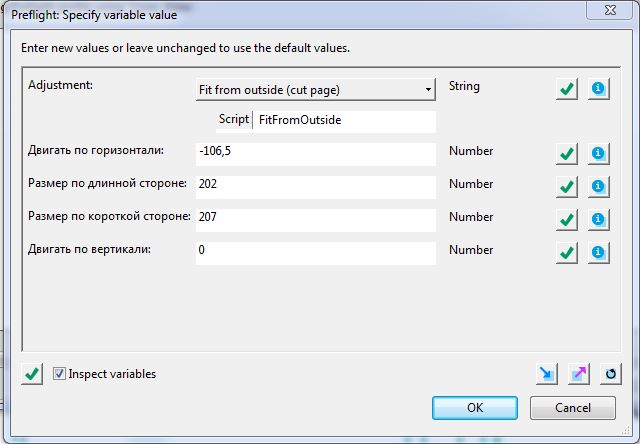Viewport: 640px width, 444px height.
Task: Click the green checkmark for Двигать по горизонтали
Action: tap(567, 154)
